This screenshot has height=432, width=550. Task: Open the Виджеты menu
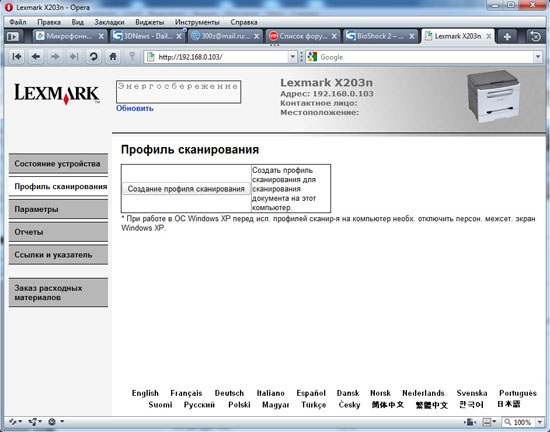click(x=149, y=22)
